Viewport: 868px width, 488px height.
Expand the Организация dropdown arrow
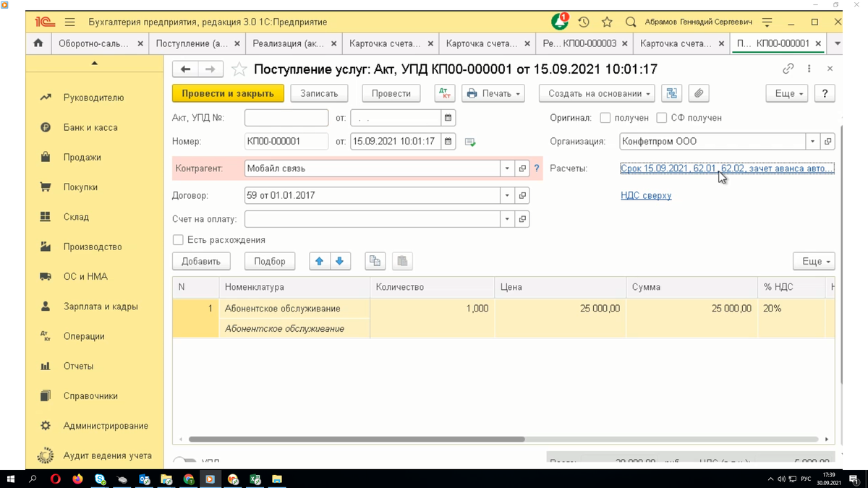[813, 142]
